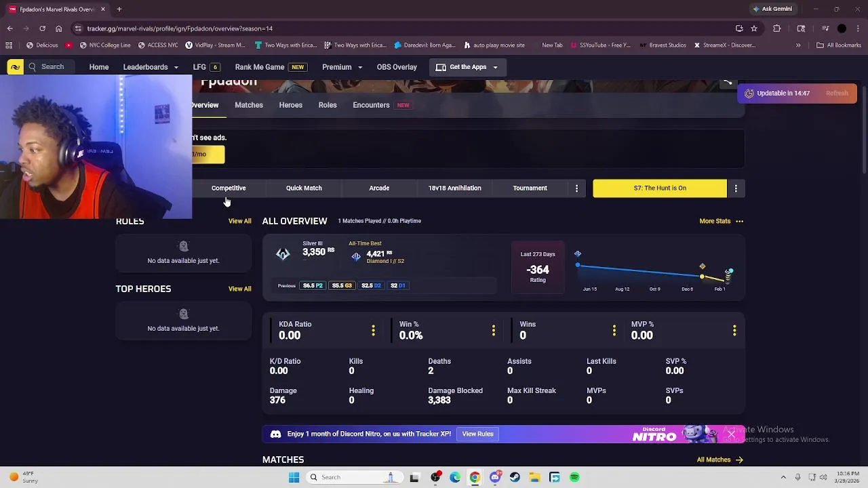Switch to the Heroes tab
Screen dimensions: 868x488
(291, 105)
